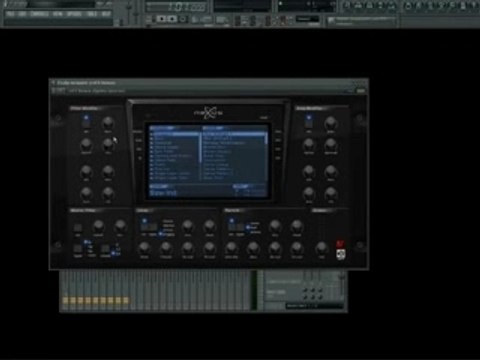
Task: Select the highlighted top row in preset list
Action: click(234, 134)
